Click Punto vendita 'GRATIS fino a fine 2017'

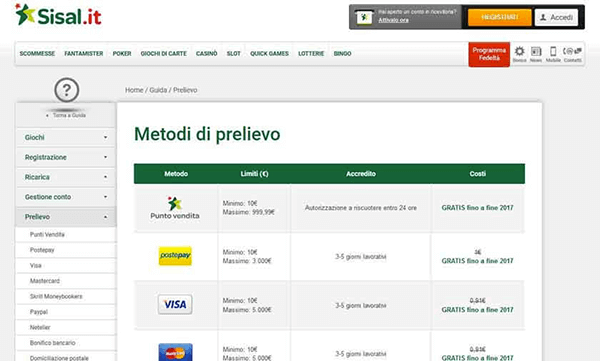pos(478,208)
